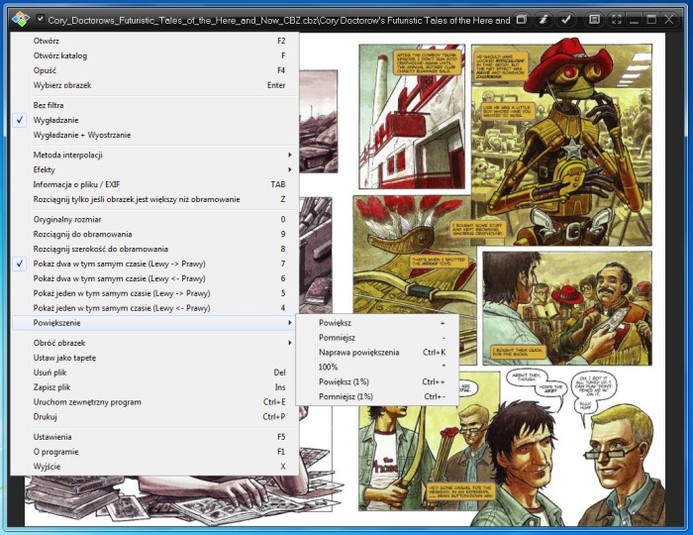Expand the Obróć obrazek submenu
693x535 pixels.
tap(155, 343)
